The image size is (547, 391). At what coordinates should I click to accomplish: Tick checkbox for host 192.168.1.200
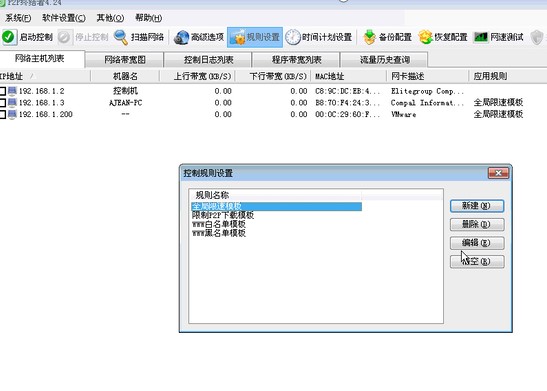tap(2, 114)
